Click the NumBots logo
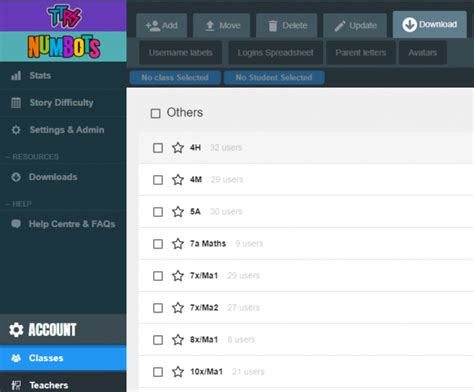The image size is (474, 392). coord(64,47)
